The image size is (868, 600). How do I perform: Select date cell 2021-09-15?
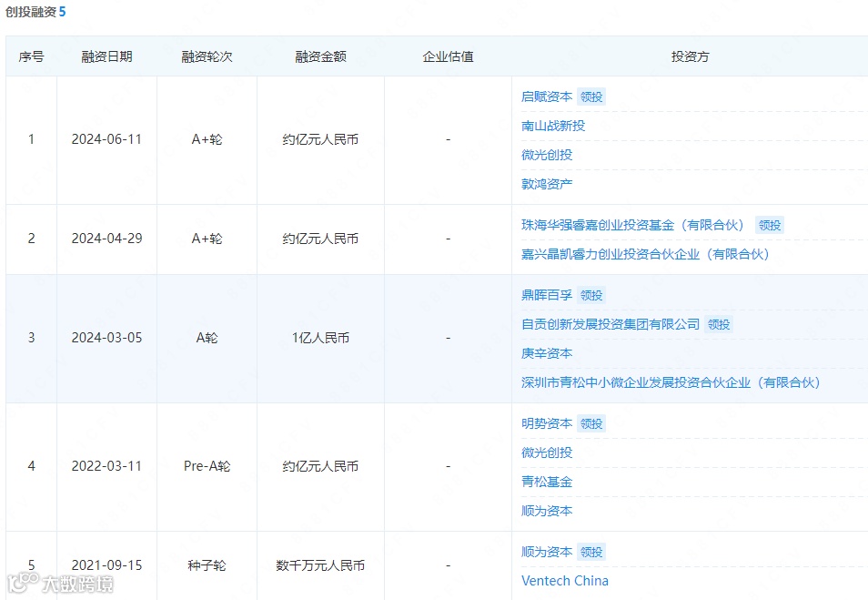coord(106,565)
